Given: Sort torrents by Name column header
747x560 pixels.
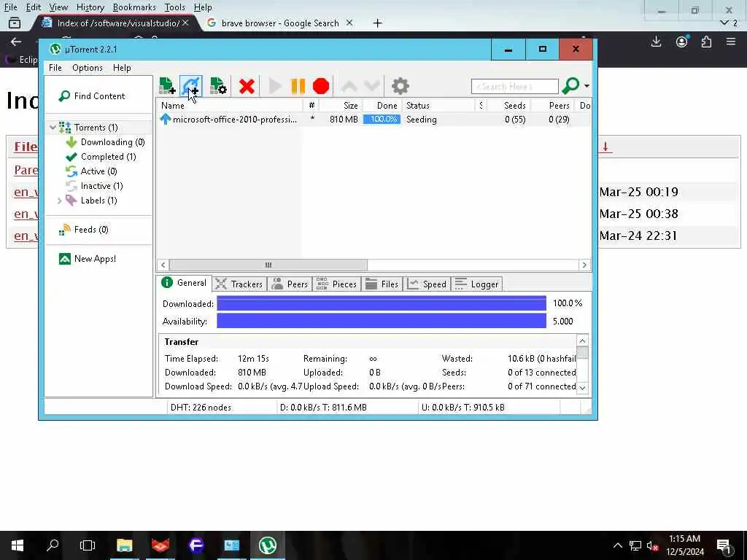Looking at the screenshot, I should (x=229, y=106).
